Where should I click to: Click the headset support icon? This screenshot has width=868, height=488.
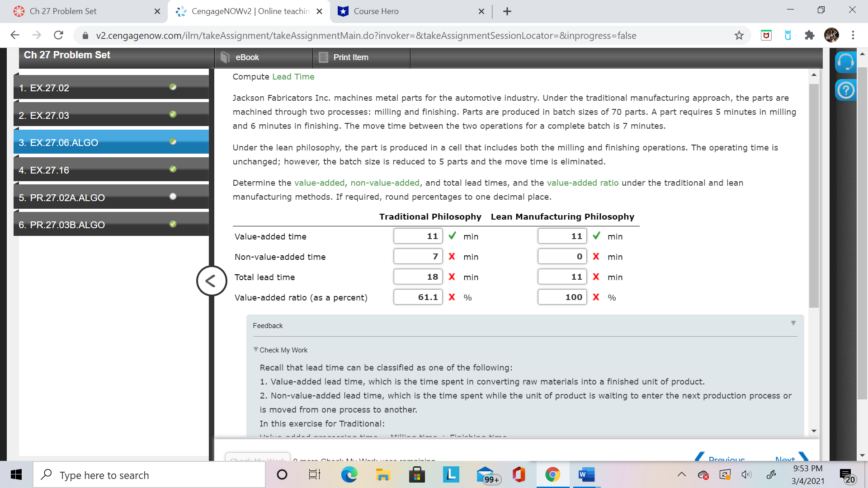click(x=845, y=62)
